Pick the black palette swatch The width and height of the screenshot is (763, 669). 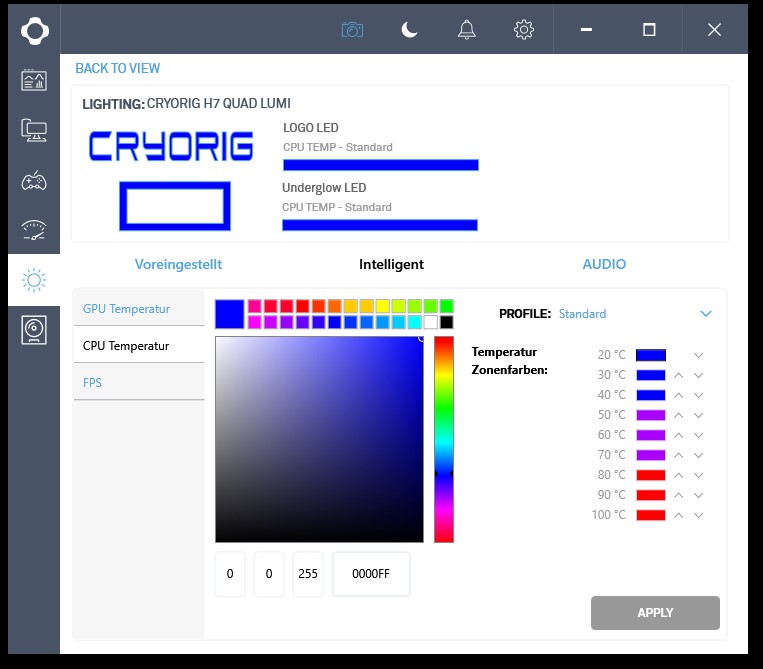pyautogui.click(x=446, y=322)
